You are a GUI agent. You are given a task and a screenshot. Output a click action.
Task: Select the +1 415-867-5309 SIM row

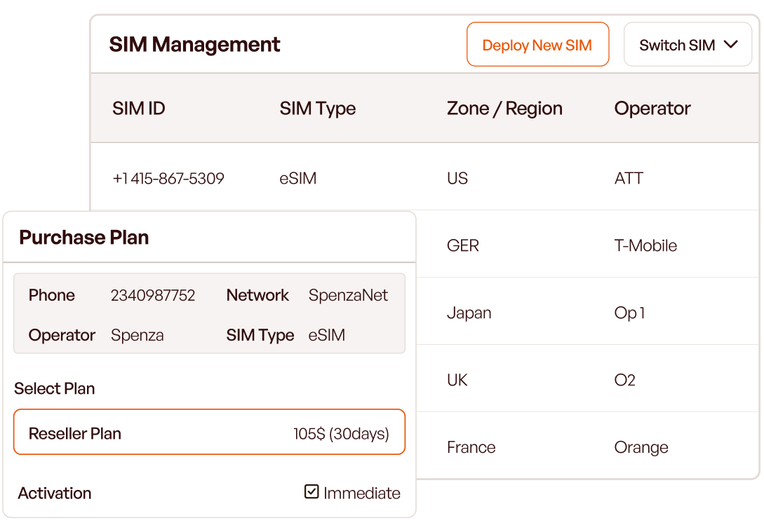coord(168,179)
